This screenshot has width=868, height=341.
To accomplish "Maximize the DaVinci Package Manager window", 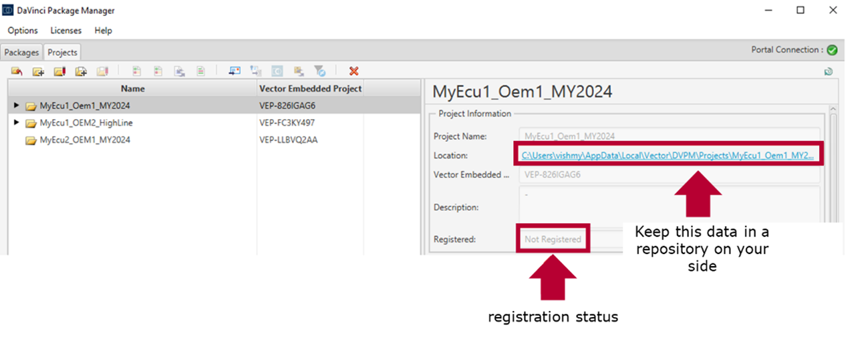I will [x=801, y=10].
